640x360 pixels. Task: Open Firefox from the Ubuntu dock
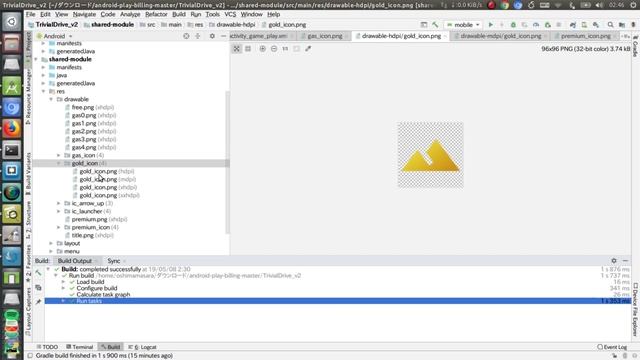click(11, 129)
